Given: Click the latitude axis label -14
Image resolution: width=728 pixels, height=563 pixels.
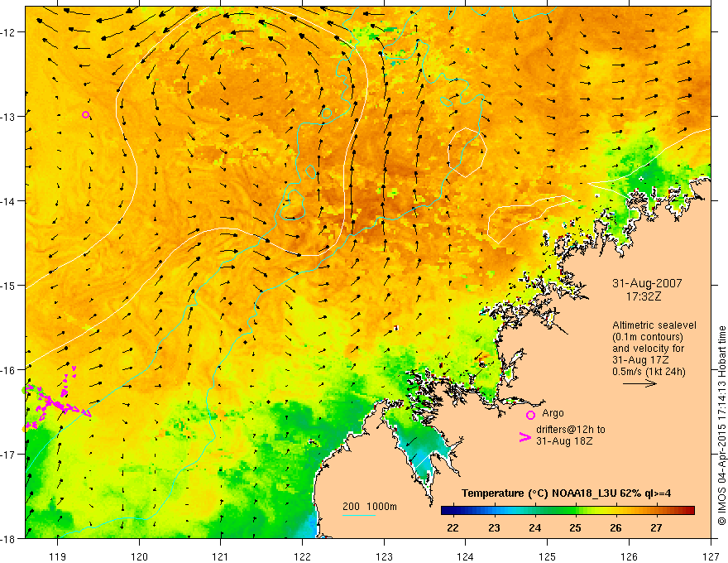Looking at the screenshot, I should point(8,201).
